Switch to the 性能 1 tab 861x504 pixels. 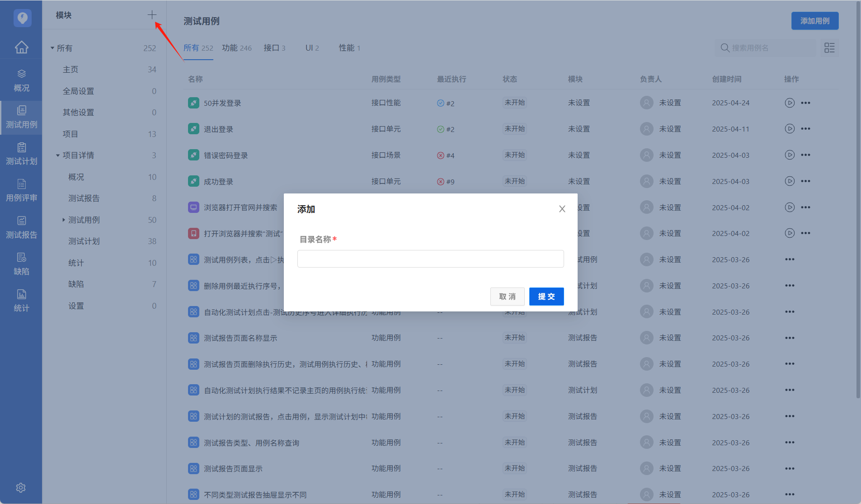click(x=349, y=48)
